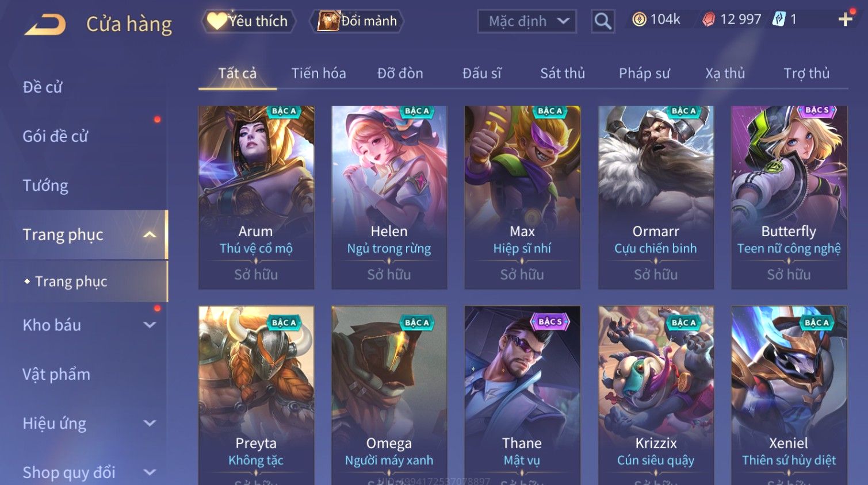The width and height of the screenshot is (868, 485).
Task: Click the plus icon to add currency
Action: click(845, 20)
